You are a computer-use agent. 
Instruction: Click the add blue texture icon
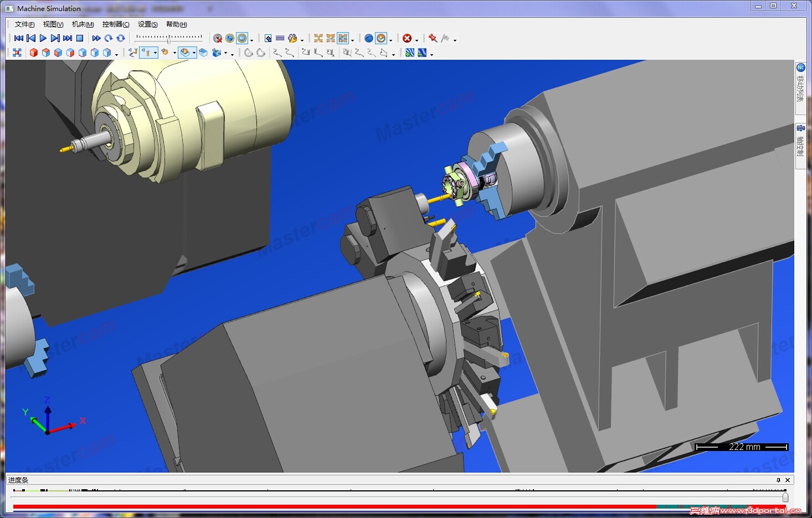[x=410, y=53]
